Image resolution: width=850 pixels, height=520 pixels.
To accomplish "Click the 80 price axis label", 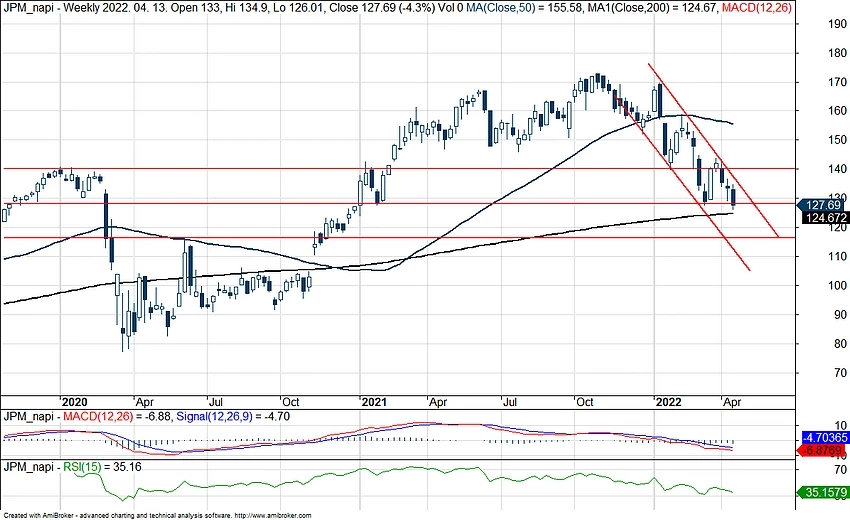I will (x=840, y=344).
